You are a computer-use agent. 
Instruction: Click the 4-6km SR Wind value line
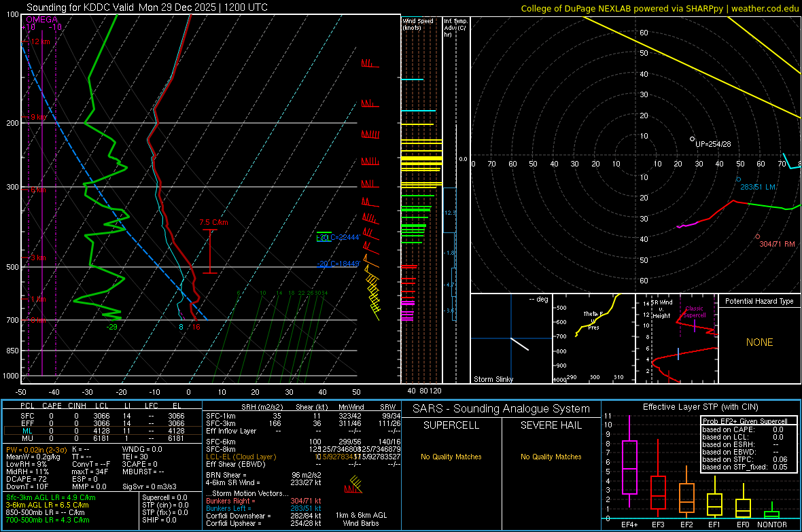tap(264, 482)
